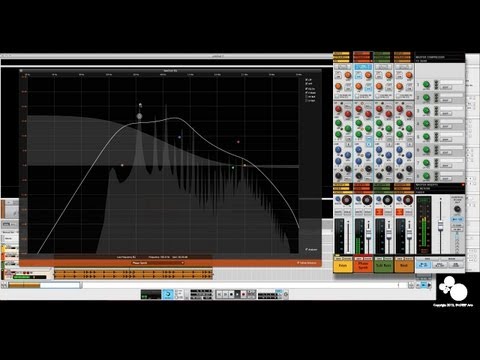Solo the Phase Synth channel

(368, 212)
